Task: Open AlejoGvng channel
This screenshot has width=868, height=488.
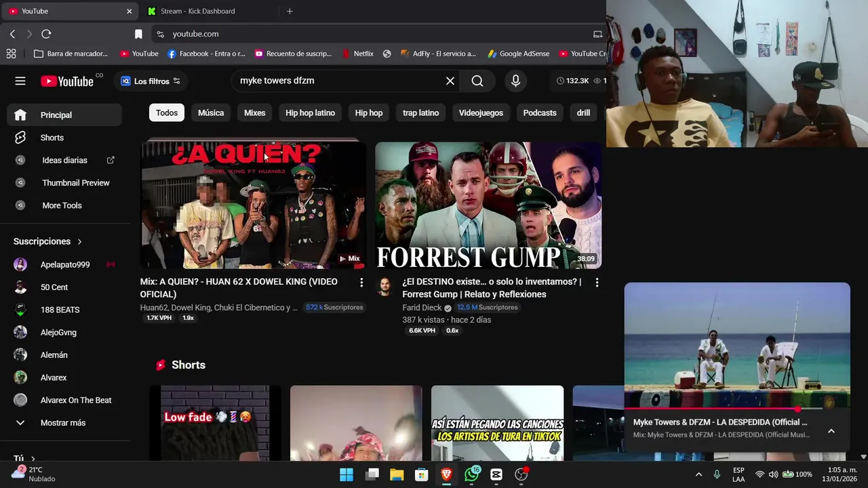Action: pyautogui.click(x=64, y=332)
